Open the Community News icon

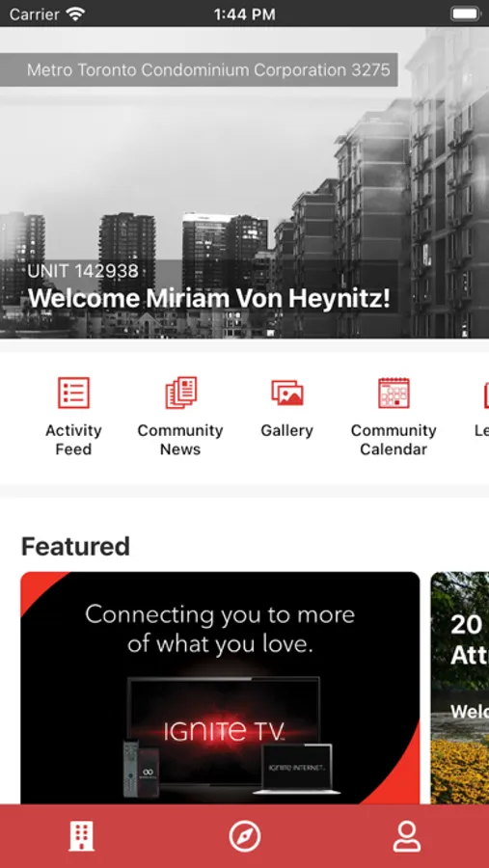click(180, 393)
